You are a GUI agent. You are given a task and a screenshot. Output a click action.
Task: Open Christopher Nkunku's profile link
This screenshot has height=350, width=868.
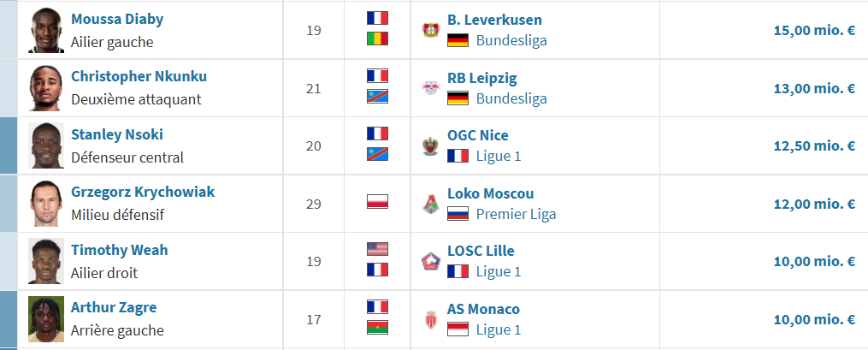(x=139, y=76)
